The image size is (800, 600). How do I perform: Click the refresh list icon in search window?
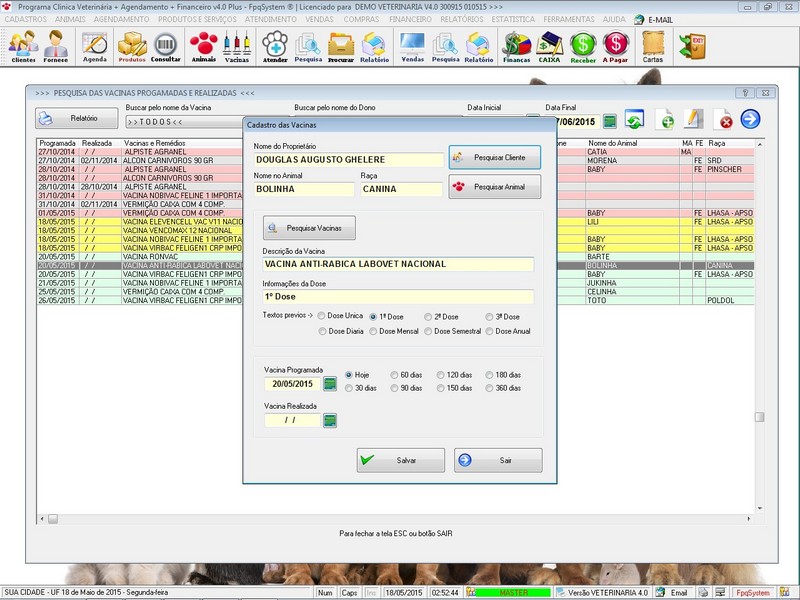click(x=634, y=120)
